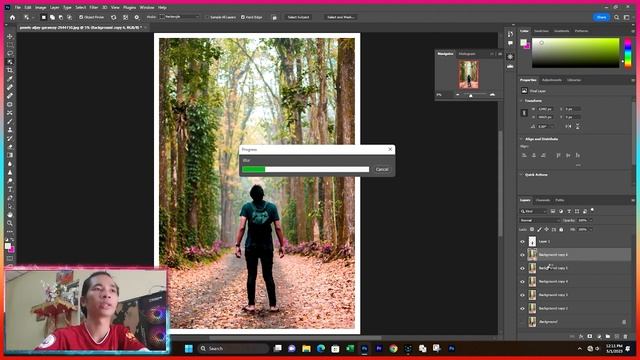Click the hue spectrum slider
This screenshot has width=640, height=360.
pyautogui.click(x=628, y=52)
